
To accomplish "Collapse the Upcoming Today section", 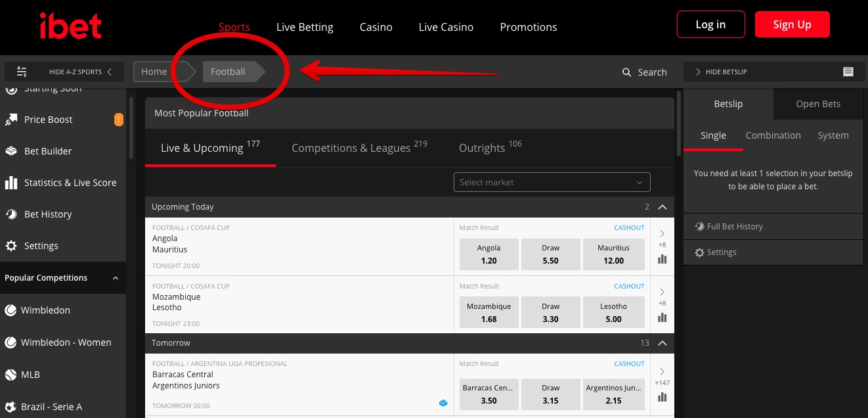I will click(x=662, y=207).
